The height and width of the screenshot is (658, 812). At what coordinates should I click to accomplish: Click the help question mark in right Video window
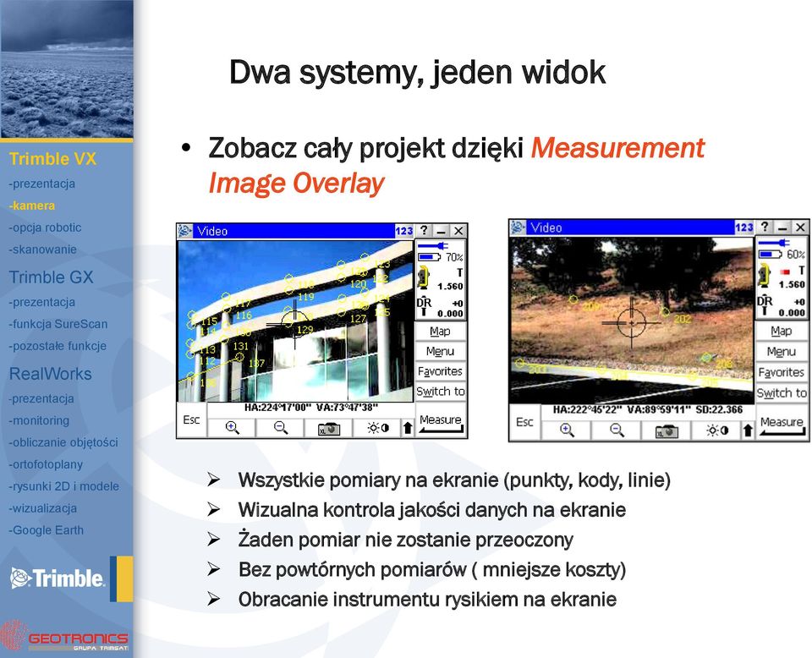[765, 228]
